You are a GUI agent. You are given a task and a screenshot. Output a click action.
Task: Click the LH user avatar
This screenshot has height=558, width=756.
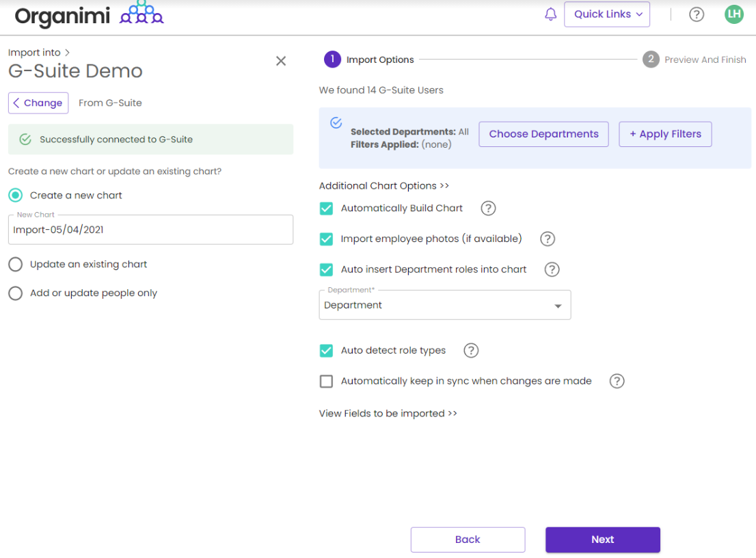pos(733,14)
